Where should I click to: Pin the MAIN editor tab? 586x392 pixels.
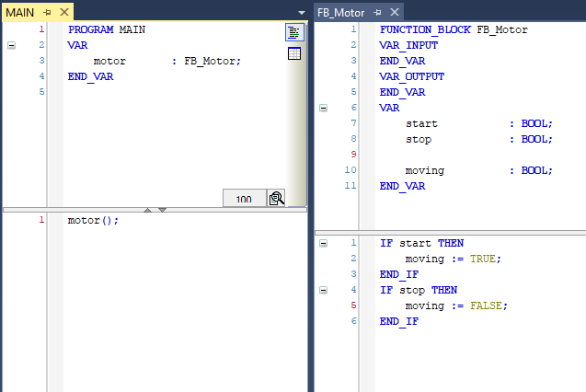(47, 12)
